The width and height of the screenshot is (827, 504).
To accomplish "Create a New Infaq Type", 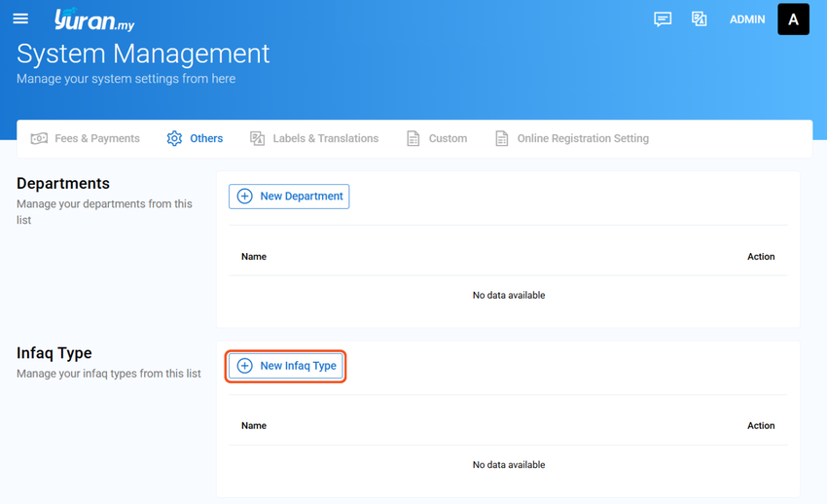I will point(286,366).
